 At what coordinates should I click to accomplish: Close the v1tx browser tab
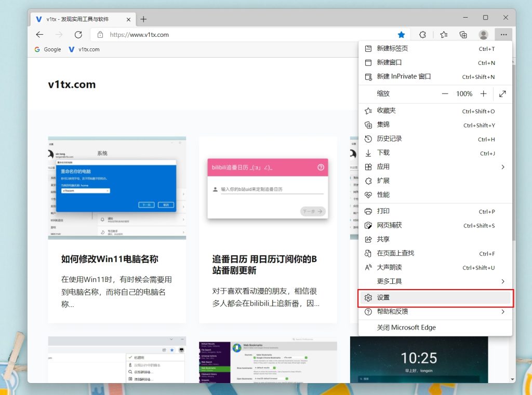click(128, 20)
